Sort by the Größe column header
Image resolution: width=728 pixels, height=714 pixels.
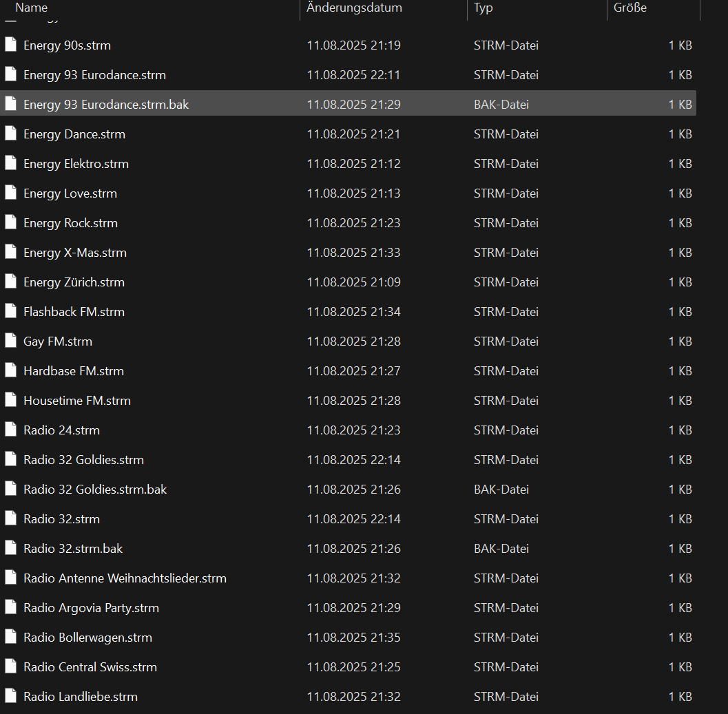(x=630, y=8)
